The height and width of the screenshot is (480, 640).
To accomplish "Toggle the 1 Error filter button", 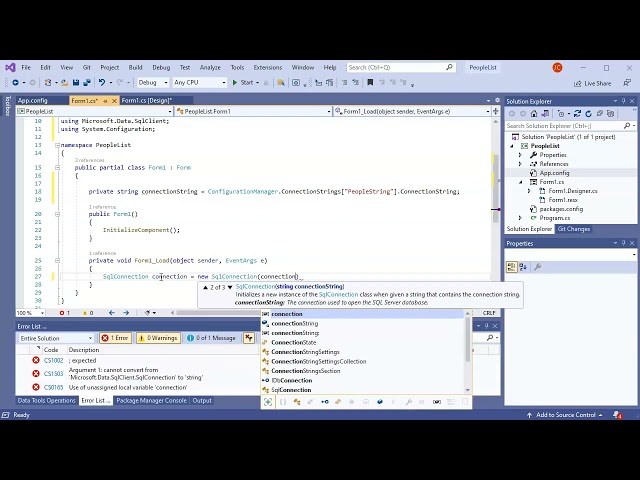I will 116,338.
